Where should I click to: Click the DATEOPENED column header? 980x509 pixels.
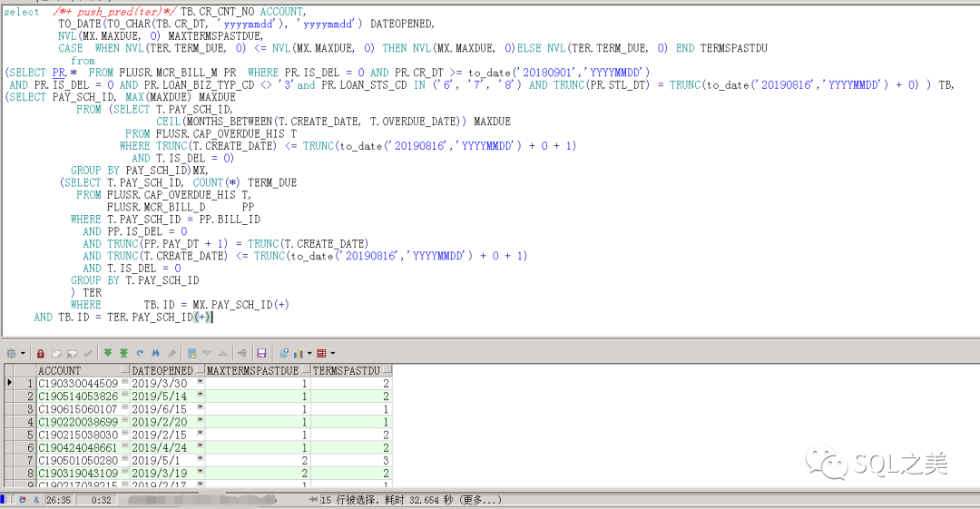(167, 370)
